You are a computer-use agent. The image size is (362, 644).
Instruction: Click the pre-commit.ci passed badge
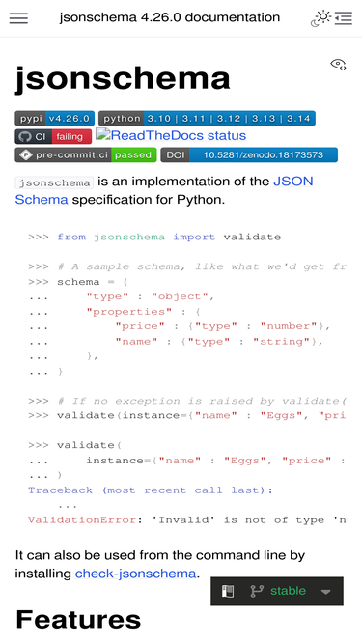click(86, 155)
